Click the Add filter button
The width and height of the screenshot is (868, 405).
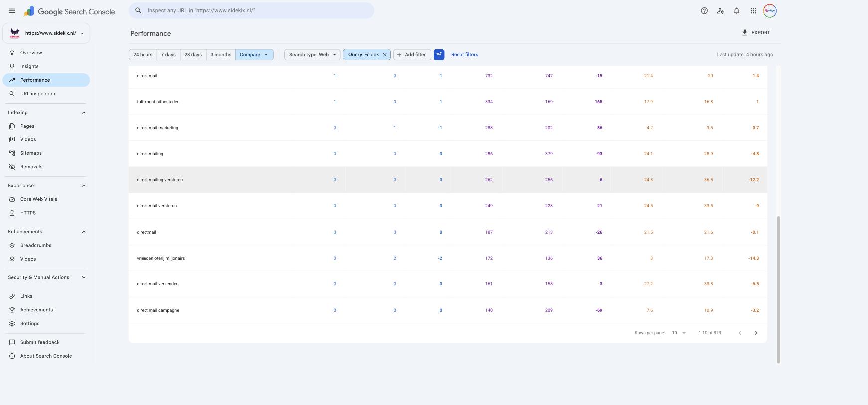click(x=412, y=55)
